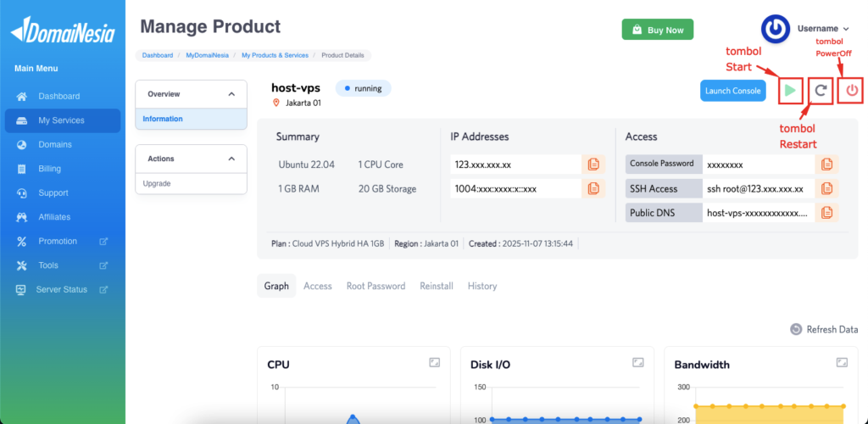Open the Root Password tab
The image size is (868, 424).
click(x=376, y=286)
